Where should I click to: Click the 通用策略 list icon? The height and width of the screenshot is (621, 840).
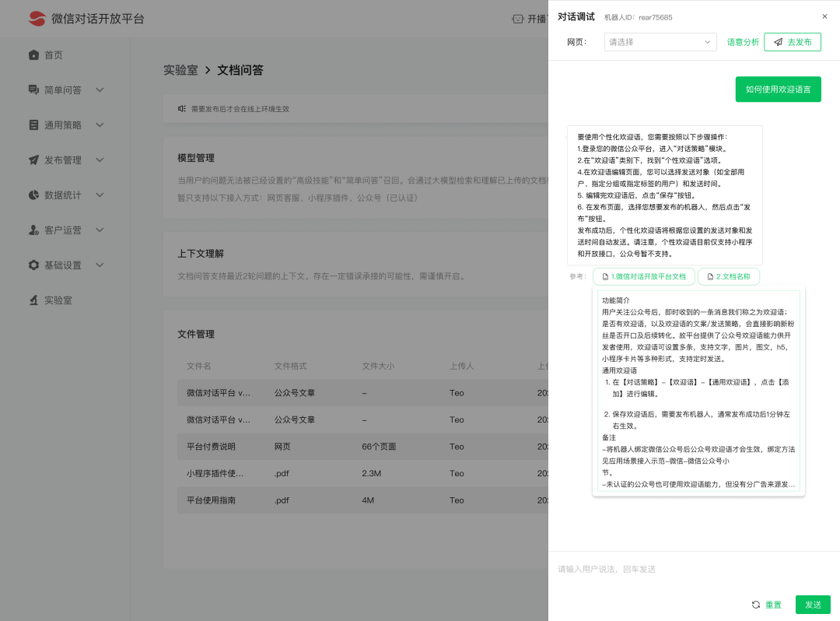pyautogui.click(x=33, y=125)
